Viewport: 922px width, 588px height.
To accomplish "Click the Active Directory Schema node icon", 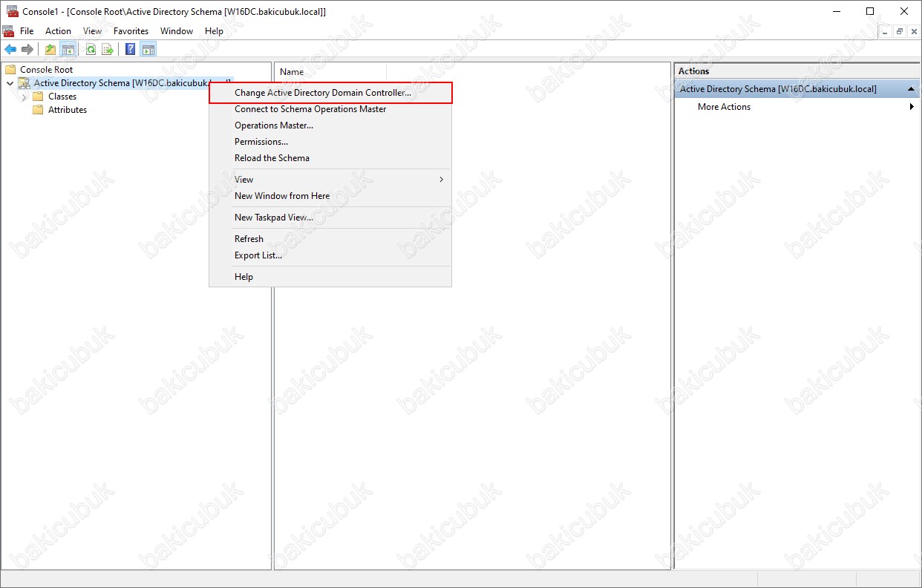I will click(24, 83).
